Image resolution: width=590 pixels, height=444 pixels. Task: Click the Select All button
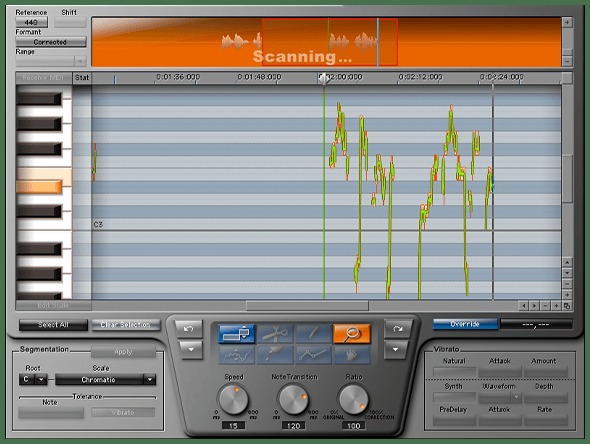click(53, 325)
